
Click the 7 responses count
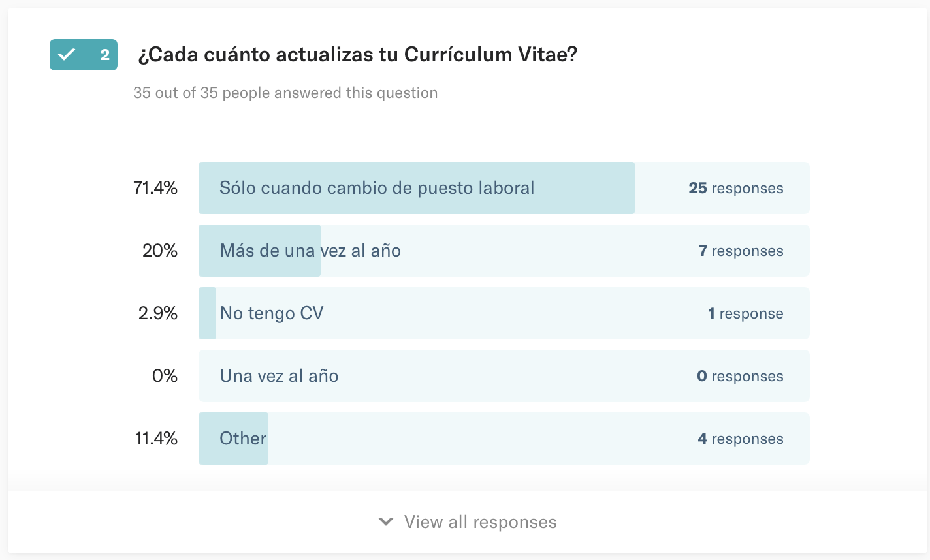(x=741, y=251)
